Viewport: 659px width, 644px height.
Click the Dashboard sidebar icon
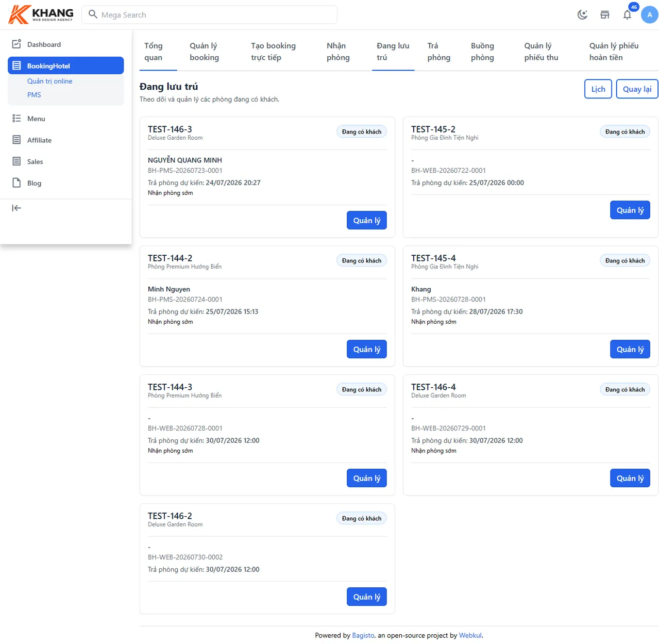[x=16, y=44]
